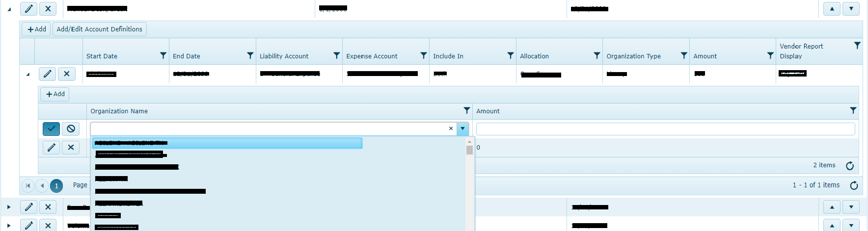This screenshot has height=231, width=868.
Task: Select the highlighted first item in the dropdown list
Action: coord(227,143)
